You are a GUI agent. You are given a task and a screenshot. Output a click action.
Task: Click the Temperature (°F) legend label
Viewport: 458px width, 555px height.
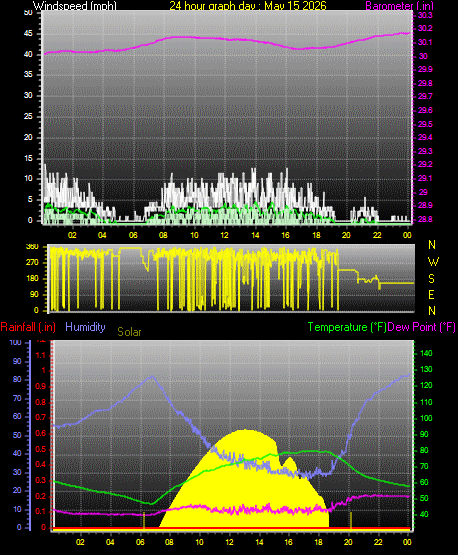(347, 327)
